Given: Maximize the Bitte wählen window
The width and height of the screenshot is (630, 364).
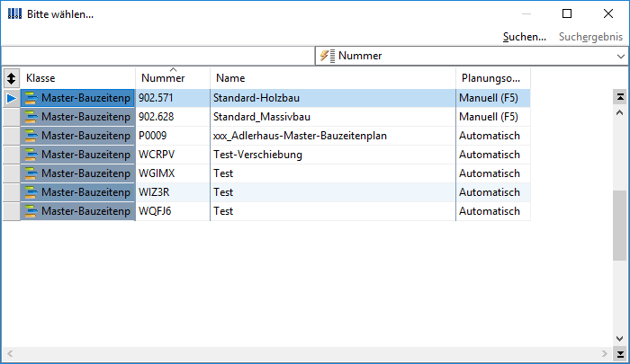Looking at the screenshot, I should (x=567, y=14).
